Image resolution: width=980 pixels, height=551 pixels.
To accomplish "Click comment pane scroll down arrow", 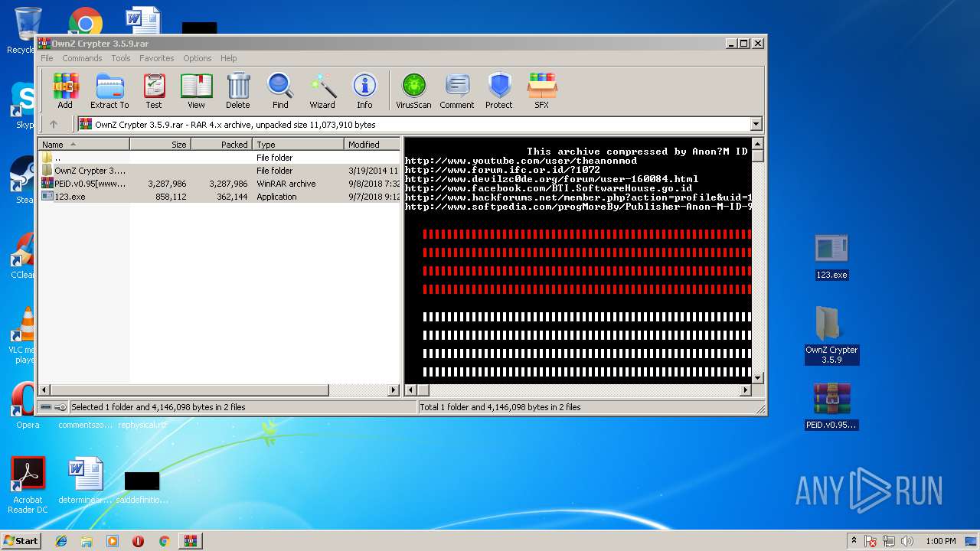I will [x=758, y=377].
